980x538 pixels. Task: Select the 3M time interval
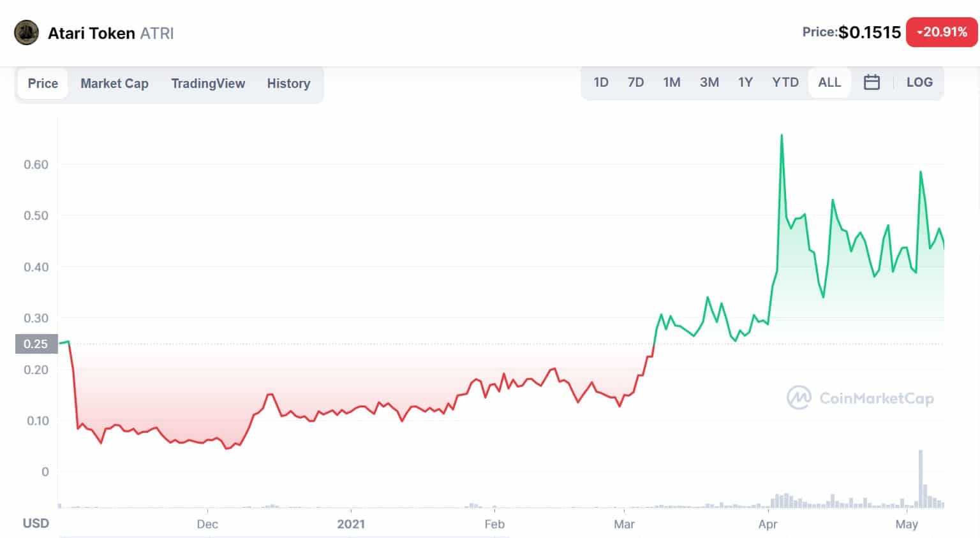709,82
